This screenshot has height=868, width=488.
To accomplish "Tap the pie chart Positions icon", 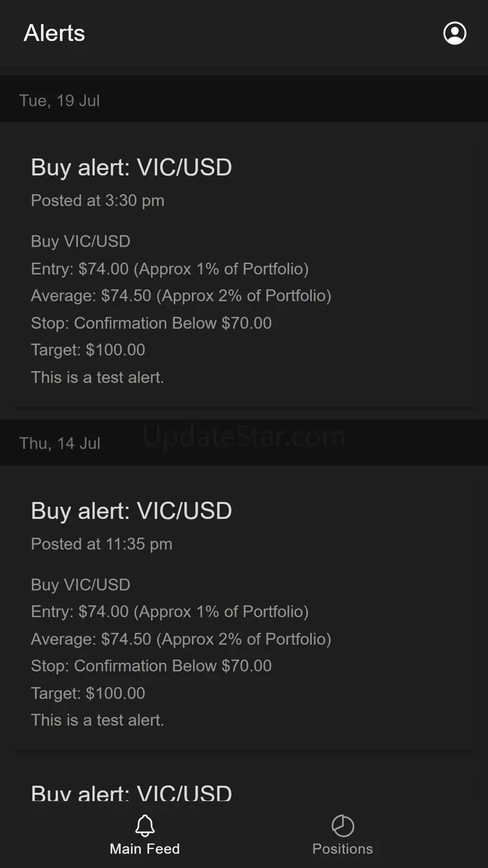I will click(342, 825).
